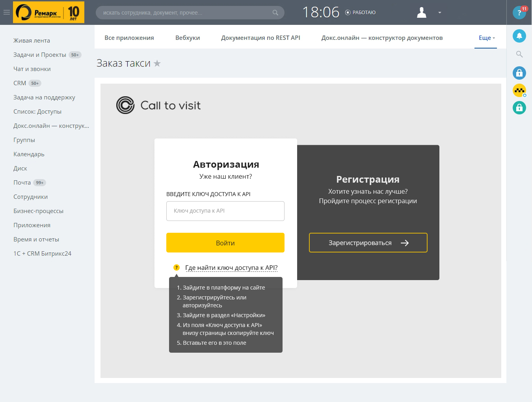Screen dimensions: 532x402
Task: Open Документация по REST API tab
Action: click(x=260, y=38)
